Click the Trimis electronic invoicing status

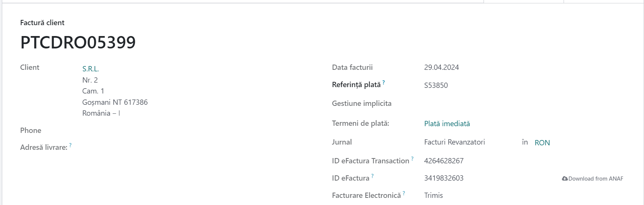click(434, 195)
